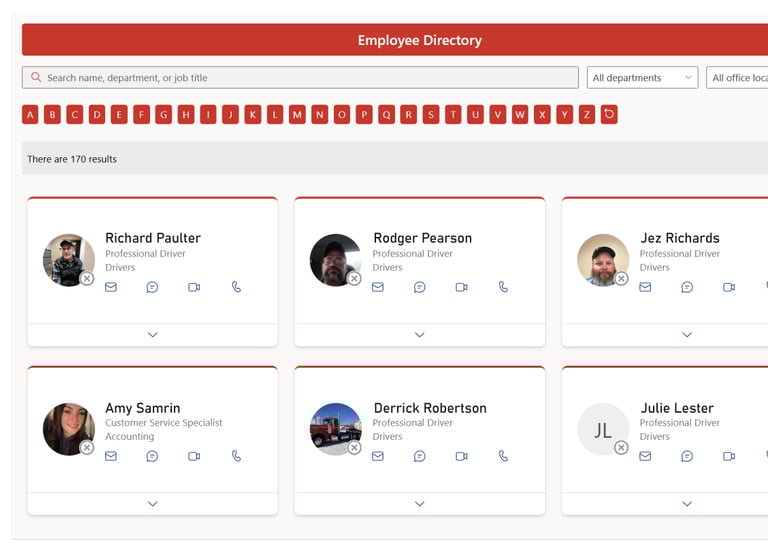This screenshot has width=768, height=553.
Task: Click the employee search field
Action: click(x=300, y=77)
